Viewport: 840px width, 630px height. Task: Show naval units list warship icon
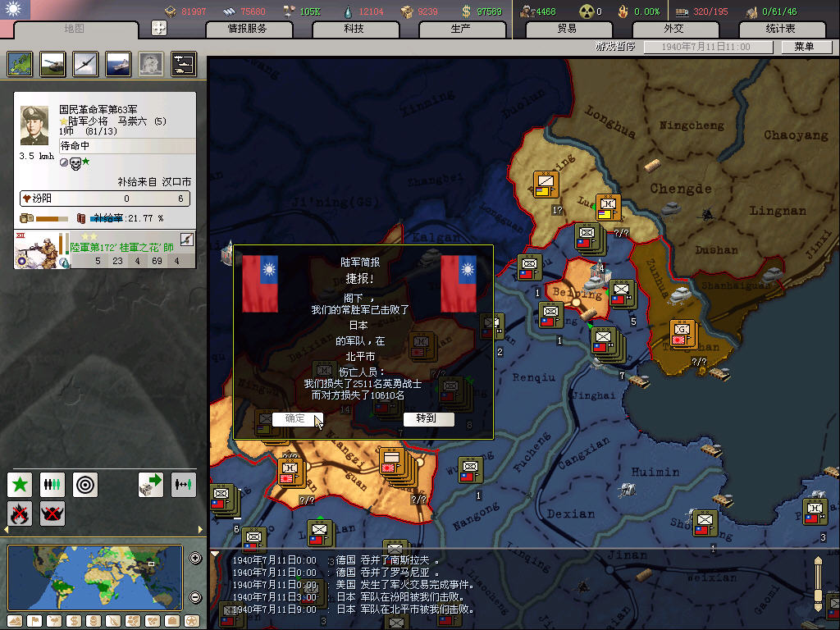click(118, 64)
